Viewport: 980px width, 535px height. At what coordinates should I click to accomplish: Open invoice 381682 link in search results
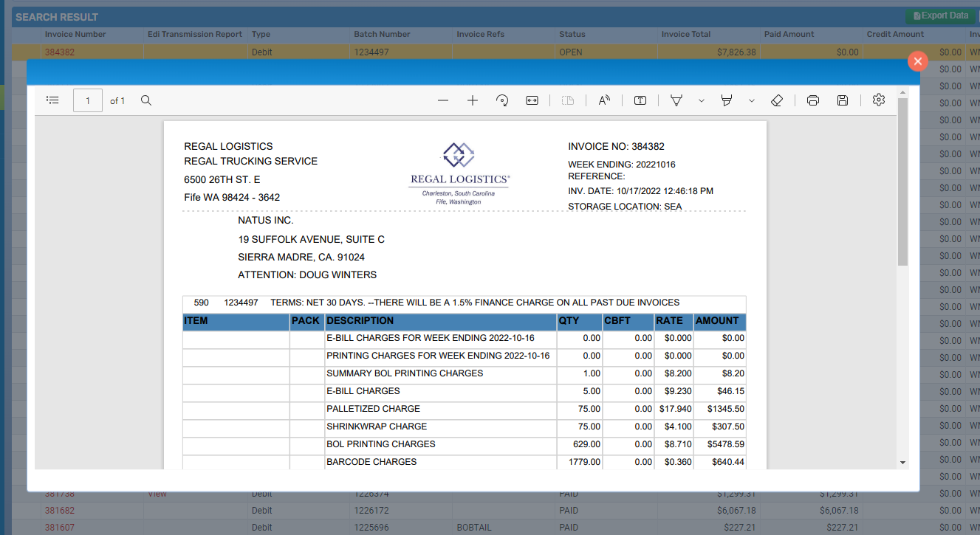click(60, 511)
